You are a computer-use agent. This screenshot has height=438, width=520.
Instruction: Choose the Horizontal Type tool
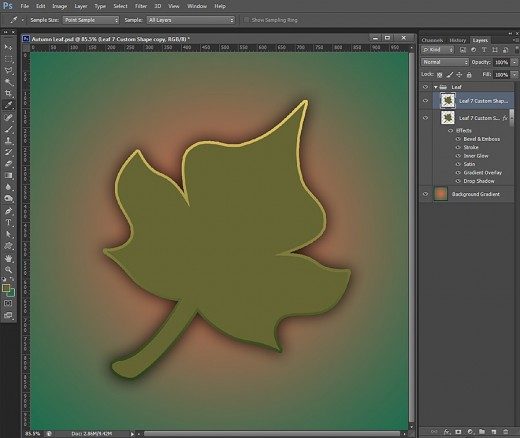tap(8, 223)
